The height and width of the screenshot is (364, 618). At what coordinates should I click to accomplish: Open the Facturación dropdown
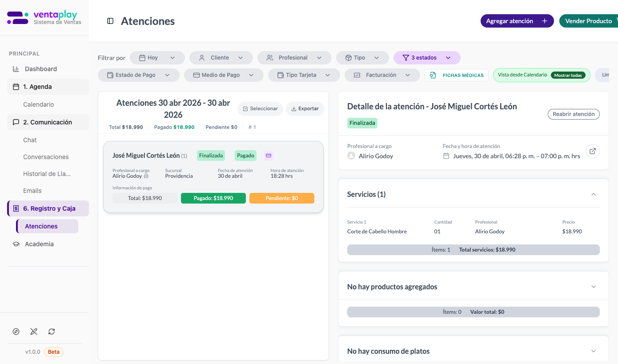tap(382, 75)
